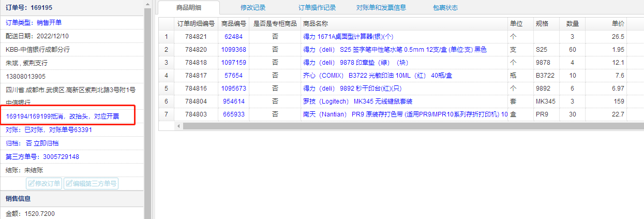Open product number 1099368 link
The height and width of the screenshot is (219, 644).
click(x=233, y=50)
